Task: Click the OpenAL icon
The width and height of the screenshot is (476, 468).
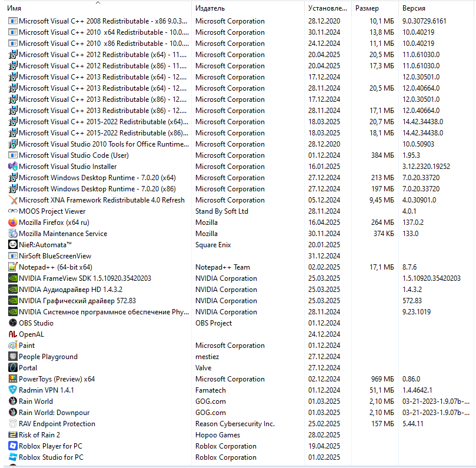Action: point(13,334)
